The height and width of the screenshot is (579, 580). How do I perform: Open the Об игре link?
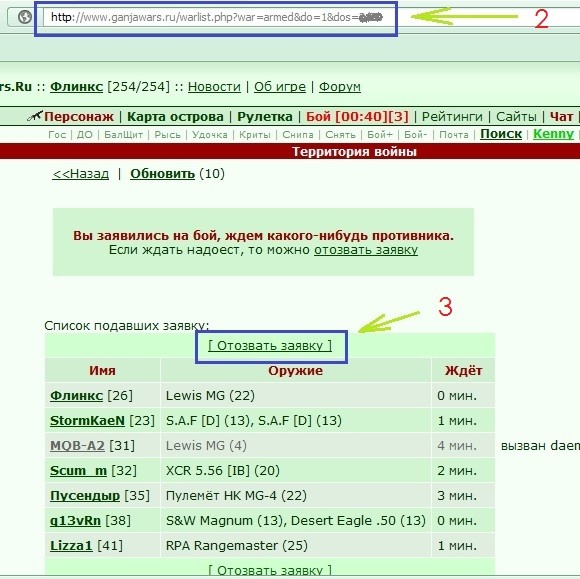click(280, 87)
